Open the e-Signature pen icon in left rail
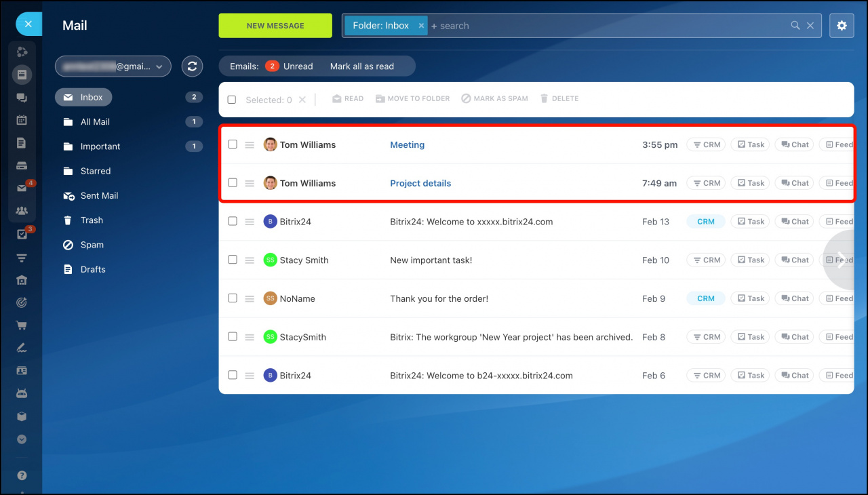 point(22,349)
